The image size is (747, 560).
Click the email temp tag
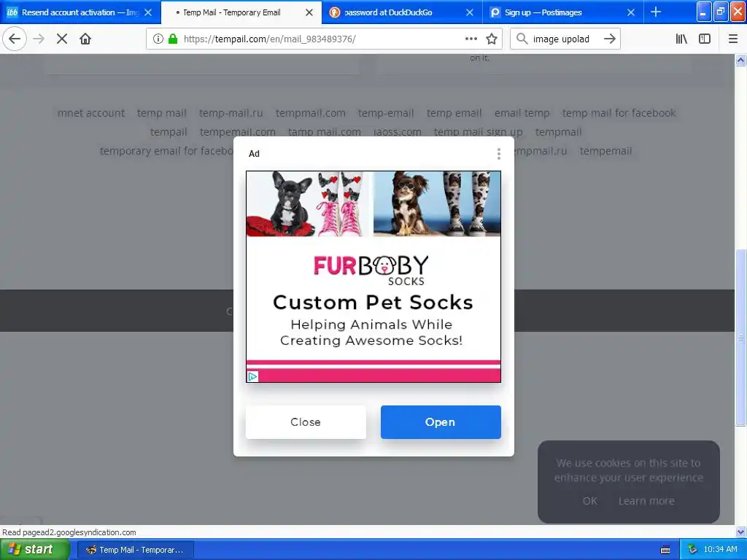(522, 113)
